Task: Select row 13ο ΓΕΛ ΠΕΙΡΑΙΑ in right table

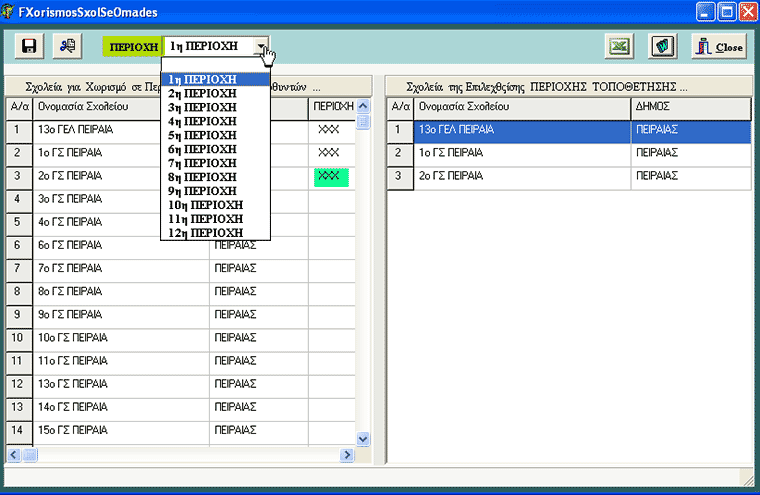Action: click(522, 130)
